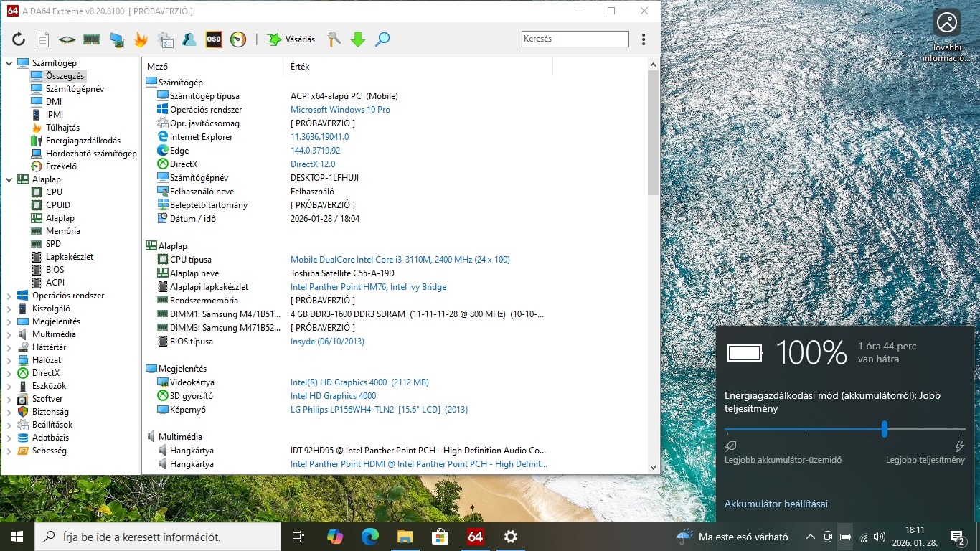Open the Insyde (06/10/2013) BIOS link

(327, 342)
